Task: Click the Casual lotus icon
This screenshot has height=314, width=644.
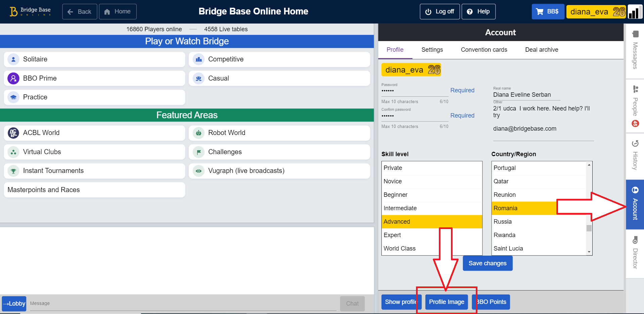Action: (199, 78)
